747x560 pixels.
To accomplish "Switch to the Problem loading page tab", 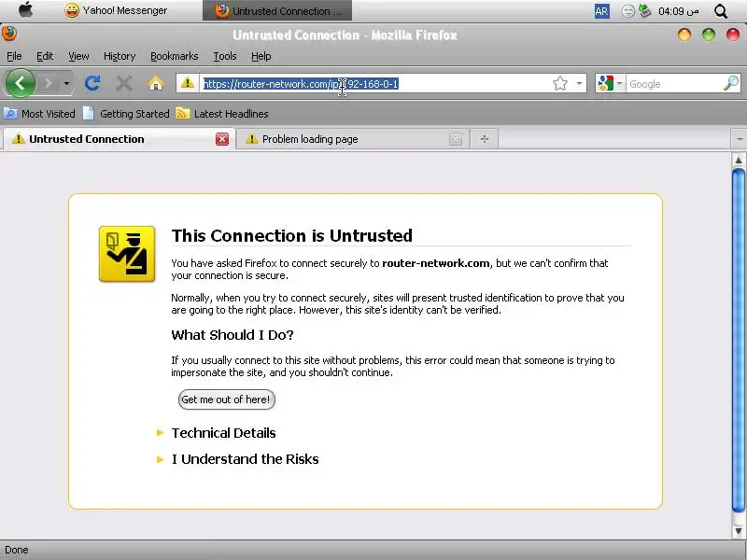I will [352, 139].
